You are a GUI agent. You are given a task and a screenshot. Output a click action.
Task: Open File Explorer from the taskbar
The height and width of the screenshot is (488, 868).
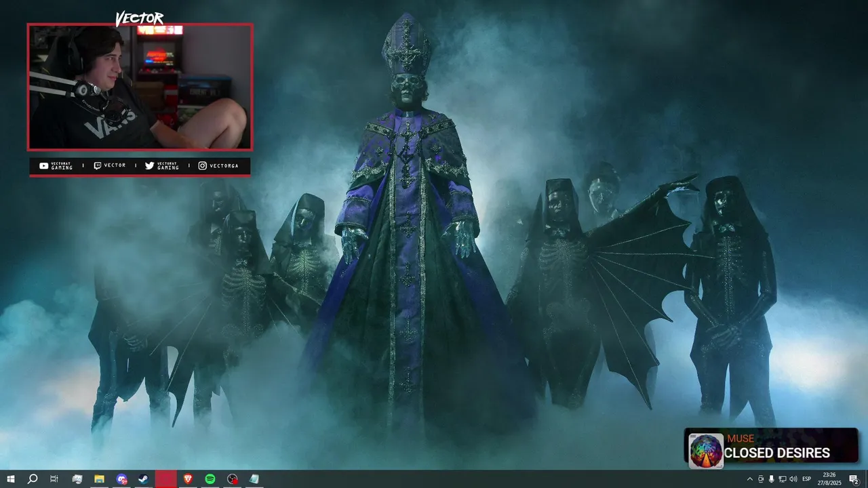pos(99,479)
